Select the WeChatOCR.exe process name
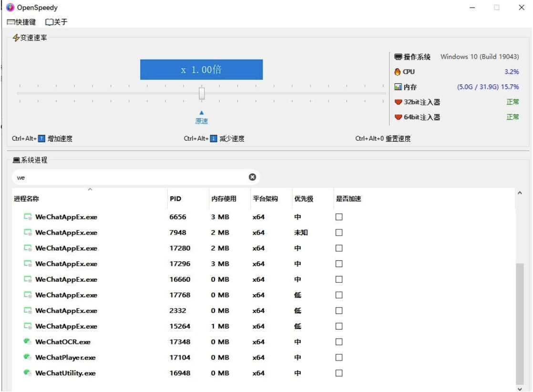Viewport: 533px width, 392px height. (x=63, y=342)
